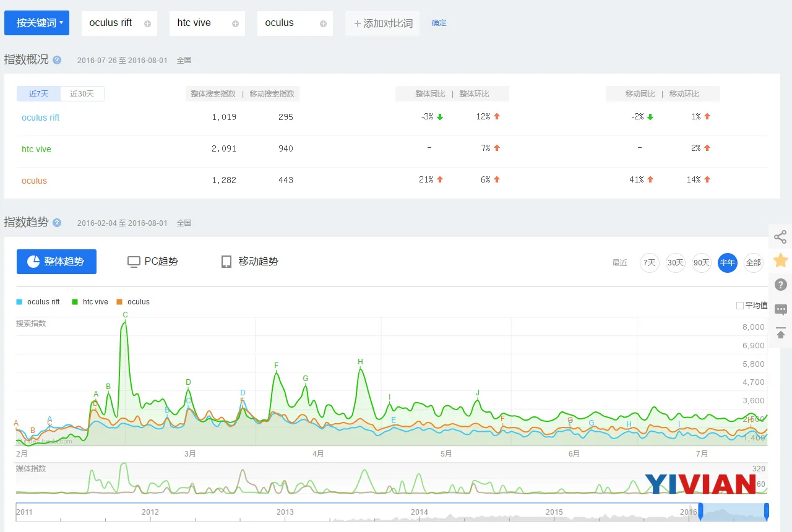Select the 全部 time range

click(x=754, y=263)
